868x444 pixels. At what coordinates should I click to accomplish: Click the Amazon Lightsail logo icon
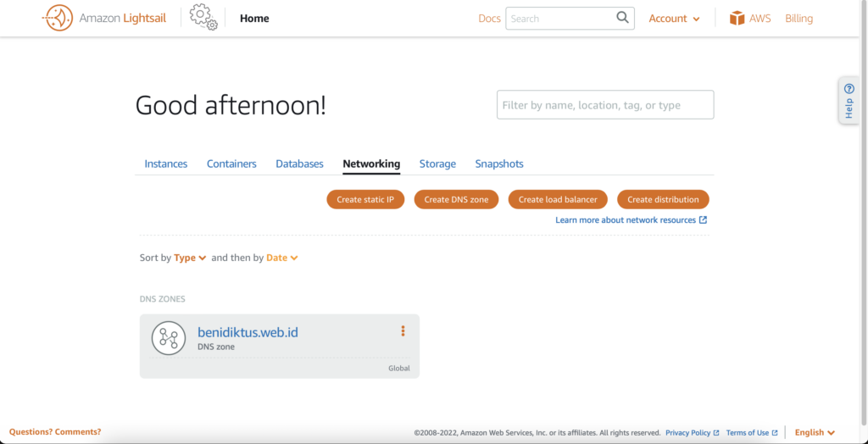(x=58, y=19)
